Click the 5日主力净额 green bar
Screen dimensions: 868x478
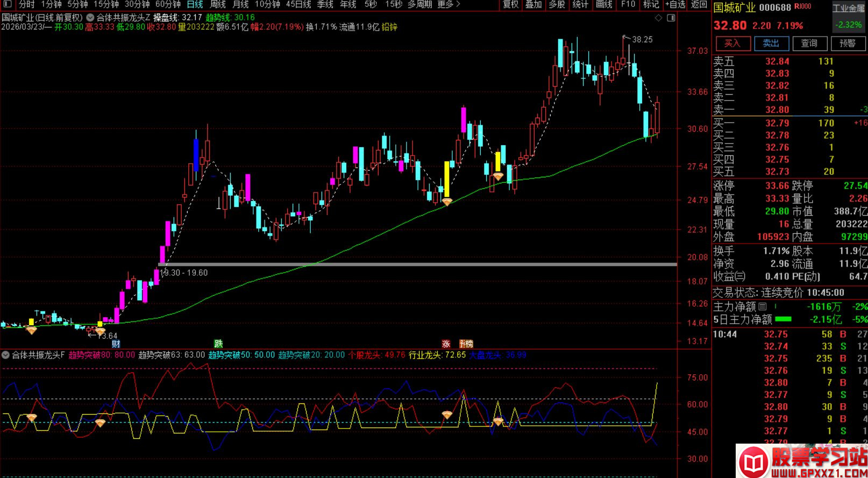tap(783, 319)
